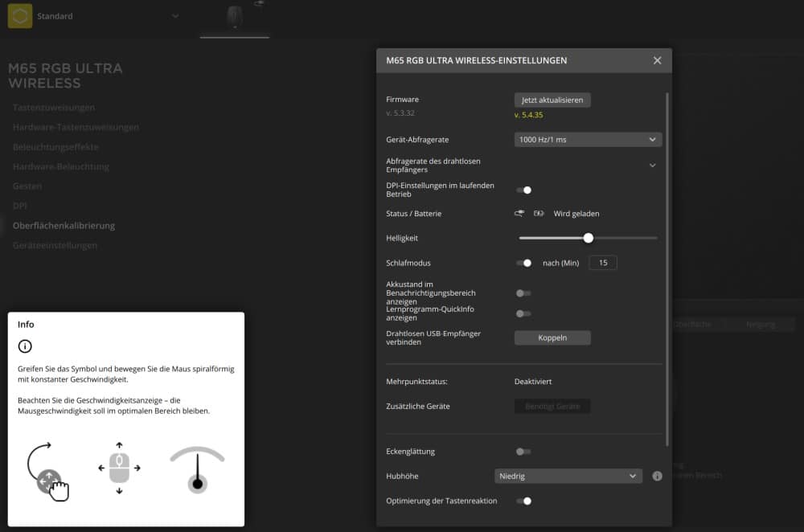Select the M65 mouse device icon
This screenshot has width=804, height=532.
tap(235, 18)
